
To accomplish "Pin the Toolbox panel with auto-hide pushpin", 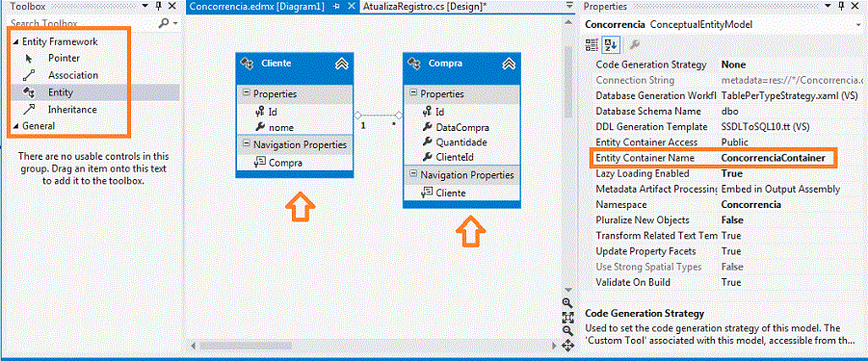I will pyautogui.click(x=158, y=6).
